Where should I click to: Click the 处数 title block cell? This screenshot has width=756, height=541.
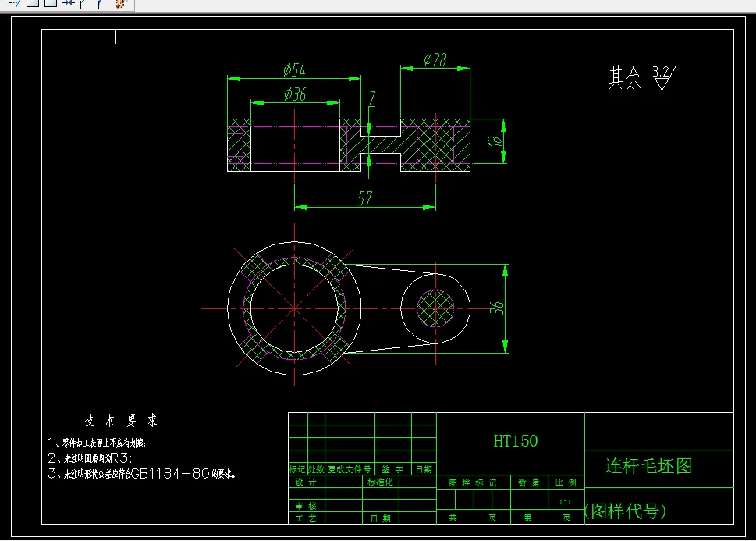pos(316,469)
